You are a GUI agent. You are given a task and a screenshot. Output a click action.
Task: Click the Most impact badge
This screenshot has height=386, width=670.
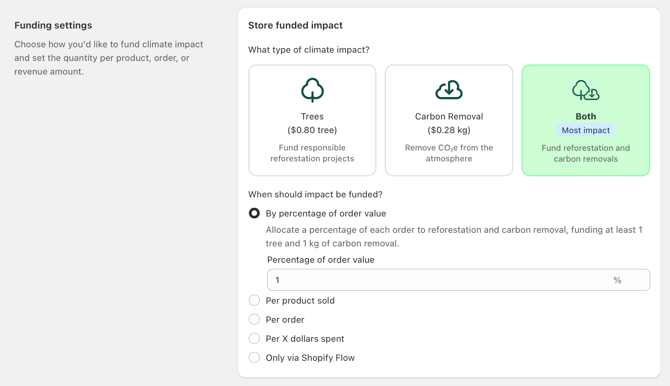click(586, 130)
